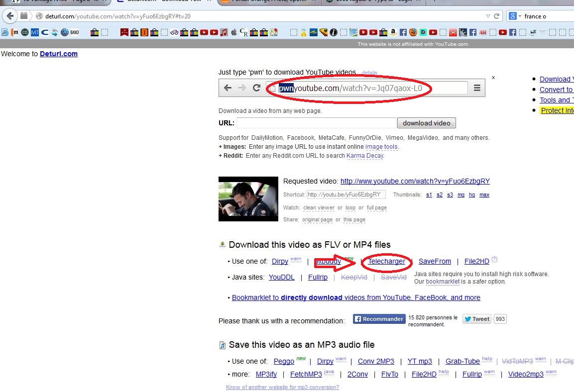Open the address bar history dropdown arrow
The width and height of the screenshot is (574, 392).
(488, 16)
